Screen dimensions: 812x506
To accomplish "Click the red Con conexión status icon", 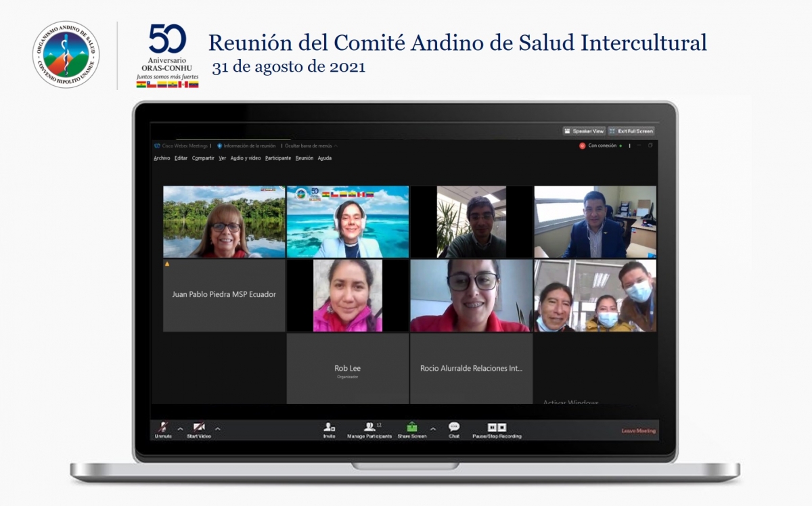I will (x=582, y=145).
